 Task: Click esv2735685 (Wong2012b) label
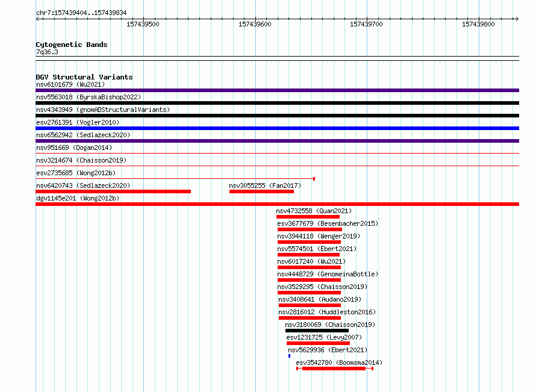76,173
